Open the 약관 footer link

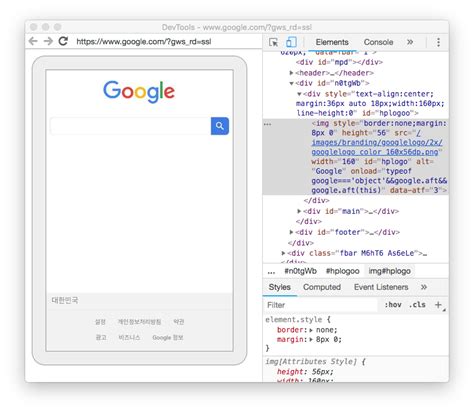click(179, 322)
